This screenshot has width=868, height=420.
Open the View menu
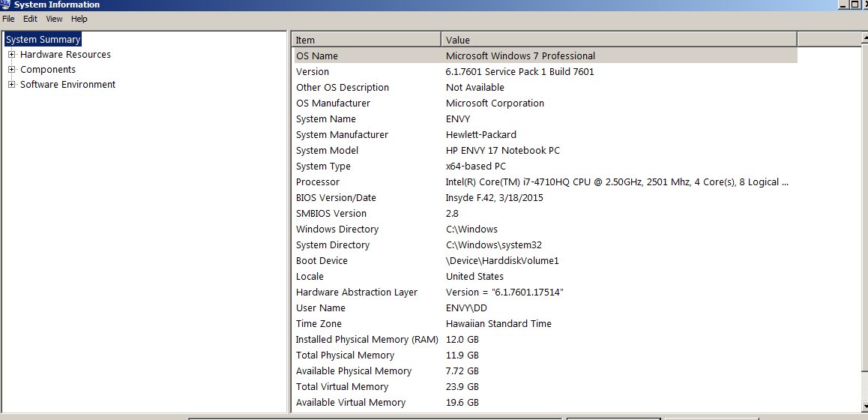coord(54,19)
